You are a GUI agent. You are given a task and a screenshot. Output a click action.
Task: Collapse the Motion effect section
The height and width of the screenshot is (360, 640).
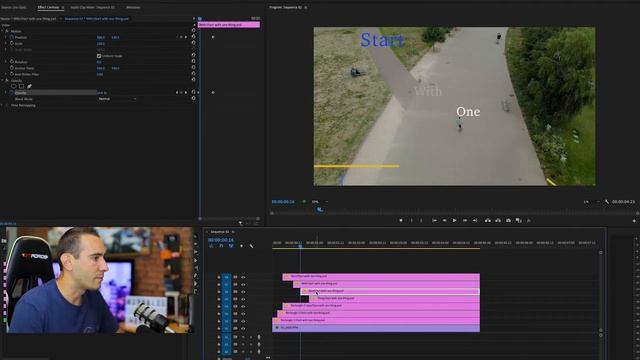tap(2, 31)
